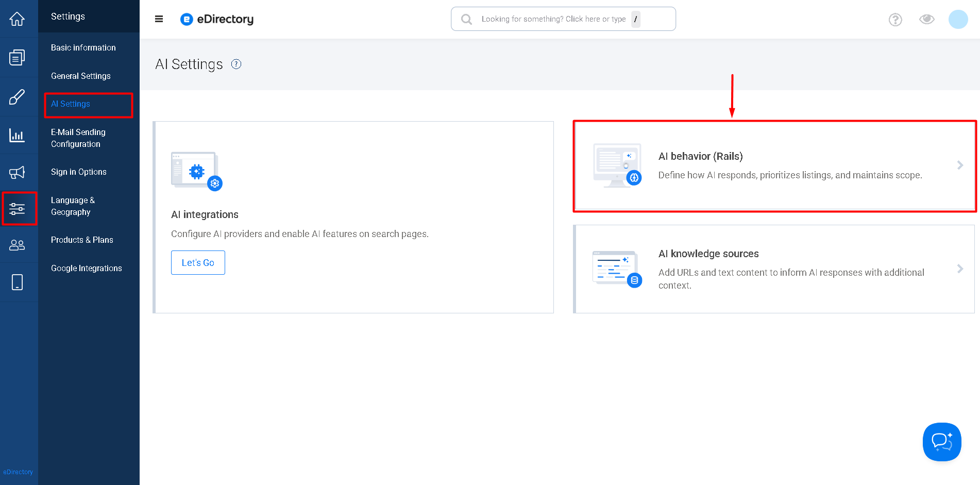Image resolution: width=980 pixels, height=485 pixels.
Task: Click the AI integrations heading
Action: (205, 214)
